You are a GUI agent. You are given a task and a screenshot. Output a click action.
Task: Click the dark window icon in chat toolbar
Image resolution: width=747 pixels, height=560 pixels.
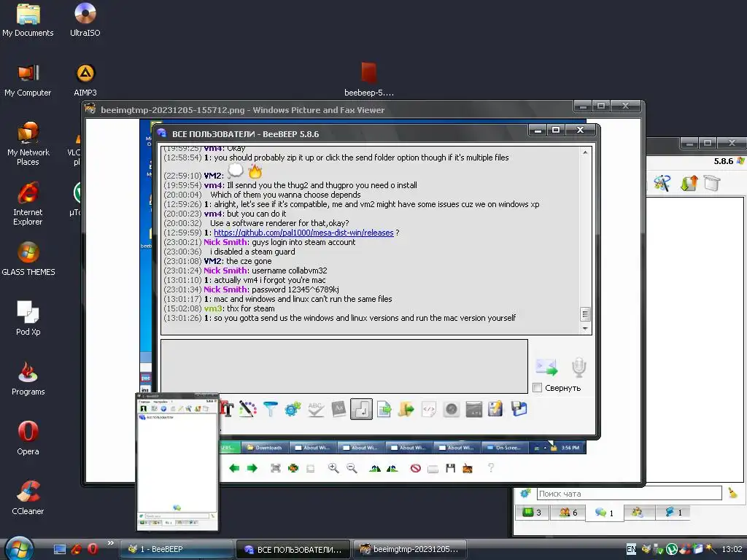[x=473, y=409]
